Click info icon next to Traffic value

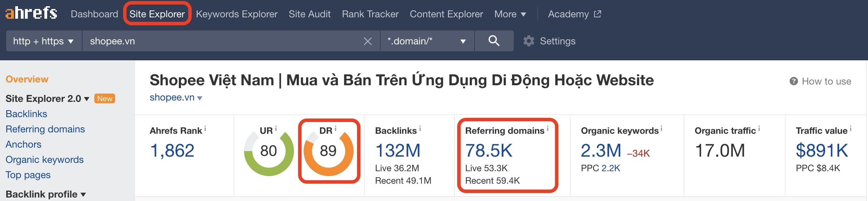[x=851, y=129]
